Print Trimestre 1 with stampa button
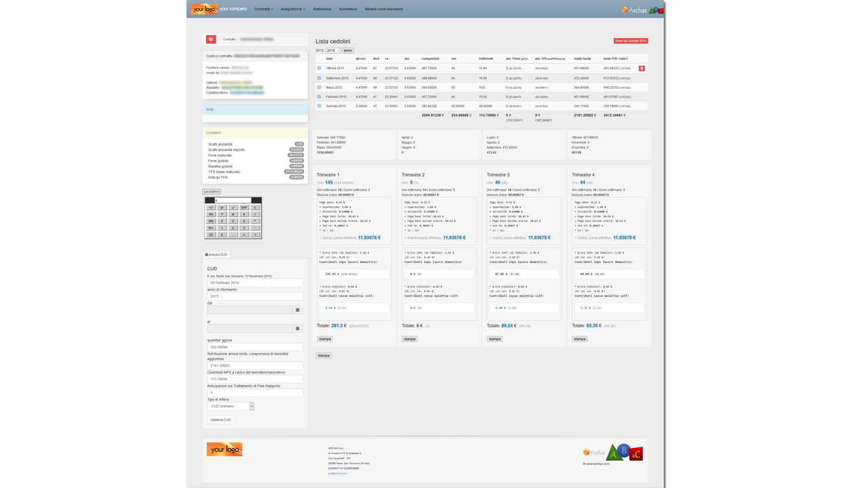 coord(325,339)
